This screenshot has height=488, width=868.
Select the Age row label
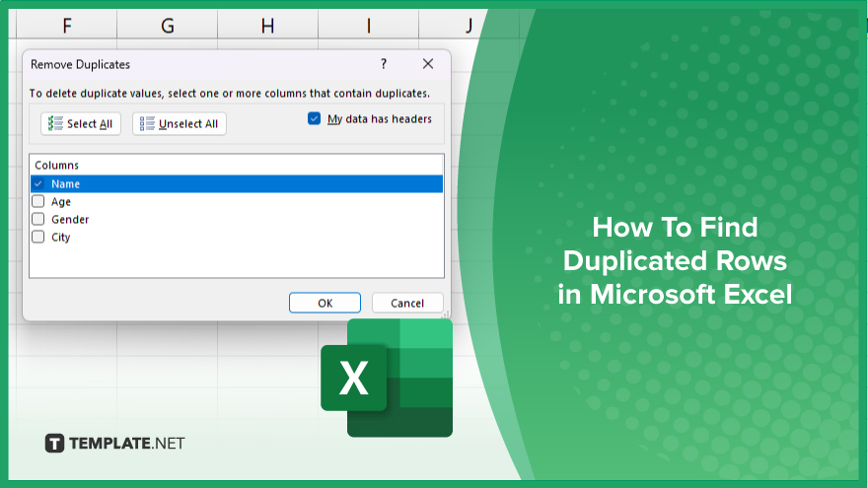(61, 202)
